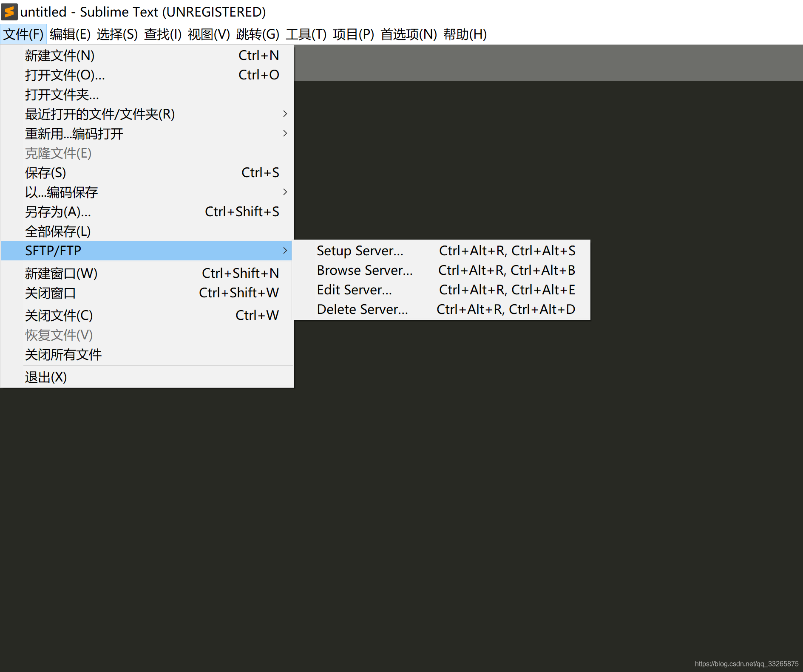The height and width of the screenshot is (672, 803).
Task: Choose 关闭所有文件 menu entry
Action: click(147, 355)
